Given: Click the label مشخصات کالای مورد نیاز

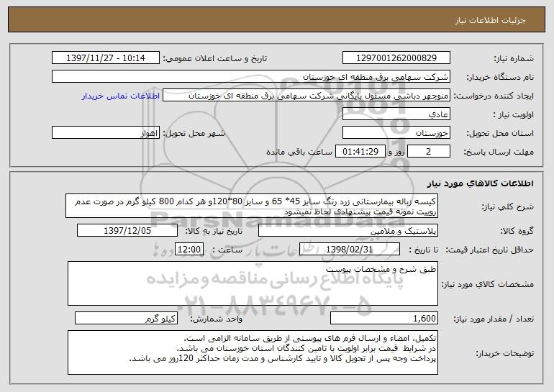Looking at the screenshot, I should pos(488,284).
